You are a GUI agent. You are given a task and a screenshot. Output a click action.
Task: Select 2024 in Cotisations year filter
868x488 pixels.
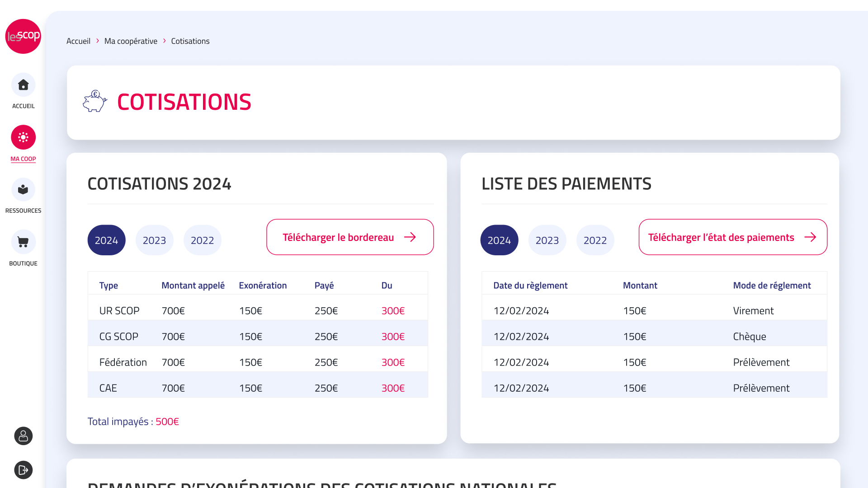point(106,240)
